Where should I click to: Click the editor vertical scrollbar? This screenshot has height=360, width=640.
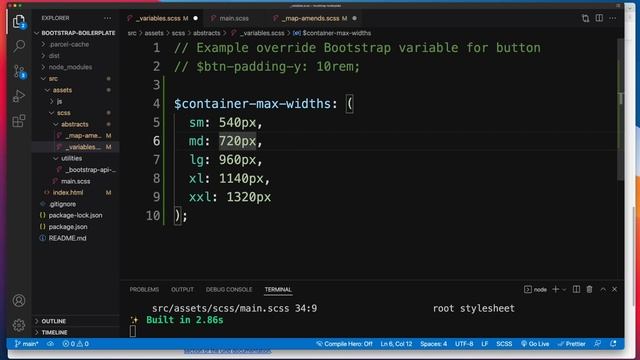click(x=620, y=110)
